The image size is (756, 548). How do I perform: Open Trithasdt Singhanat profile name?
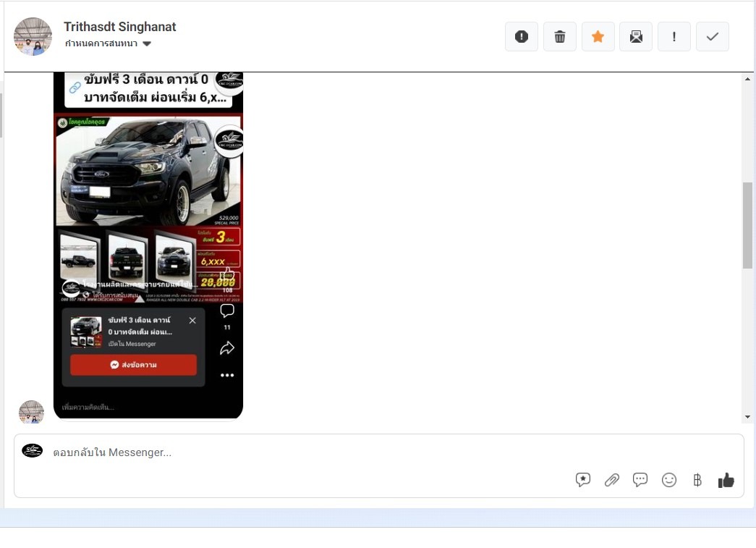[120, 27]
